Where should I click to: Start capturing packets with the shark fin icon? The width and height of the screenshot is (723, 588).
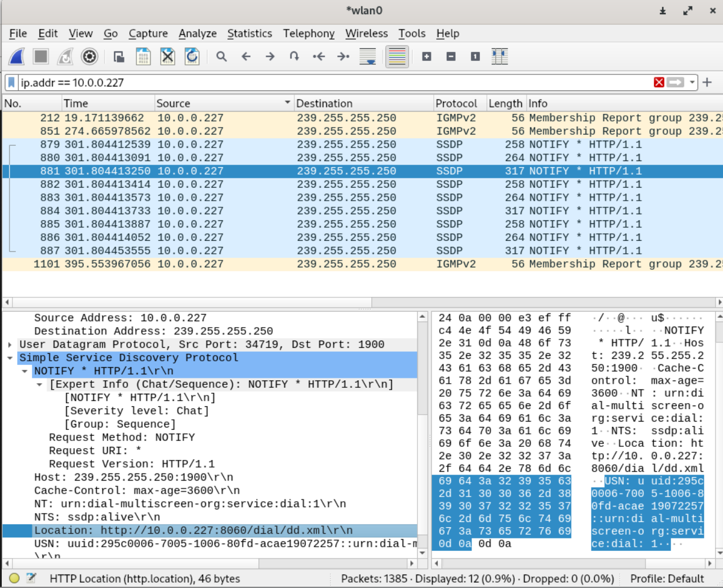[17, 57]
